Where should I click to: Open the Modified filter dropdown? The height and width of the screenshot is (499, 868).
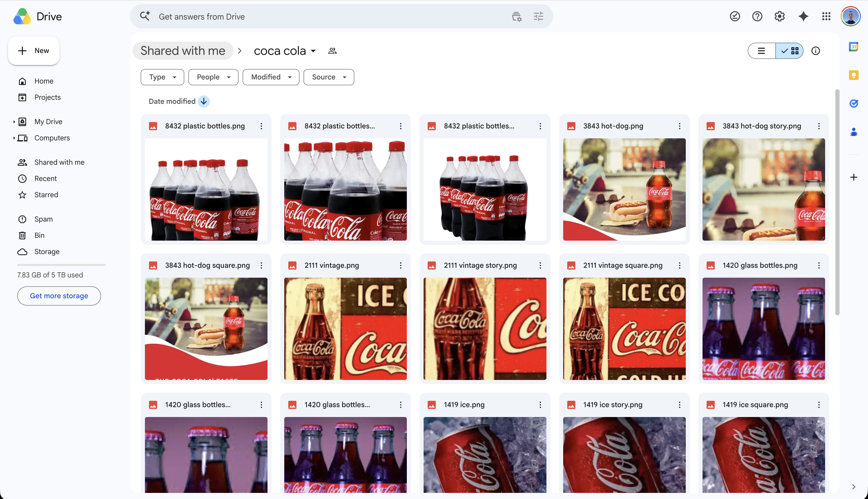[271, 77]
